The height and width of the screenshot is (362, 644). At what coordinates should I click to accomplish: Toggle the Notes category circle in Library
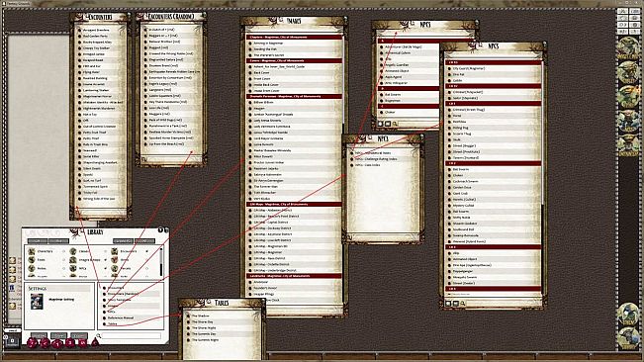pos(63,268)
